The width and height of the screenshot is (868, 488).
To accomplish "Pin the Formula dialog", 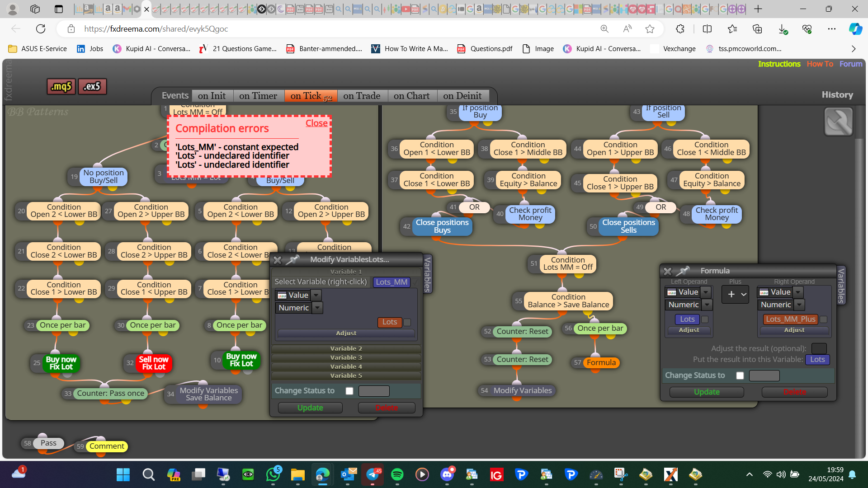I will point(683,271).
